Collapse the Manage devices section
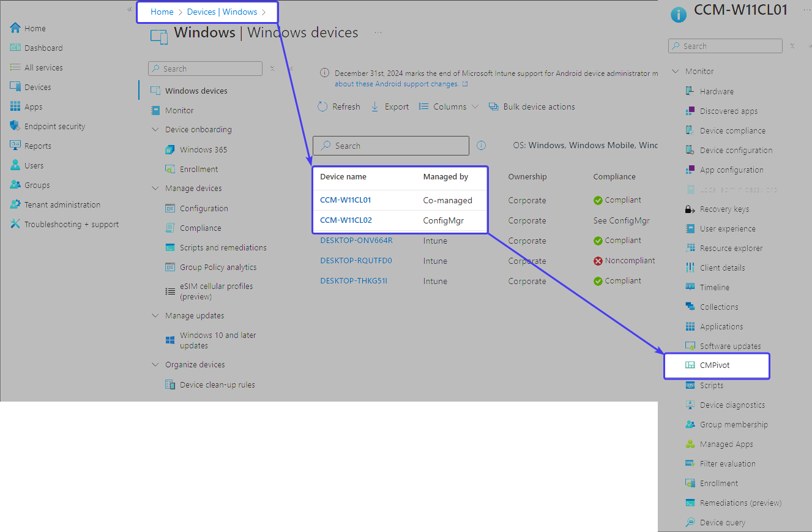This screenshot has height=532, width=812. [x=155, y=189]
